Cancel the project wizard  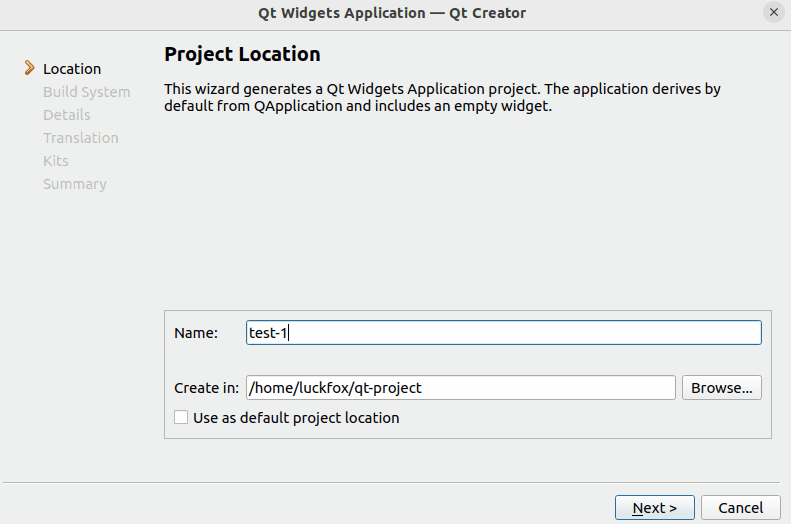[x=740, y=508]
